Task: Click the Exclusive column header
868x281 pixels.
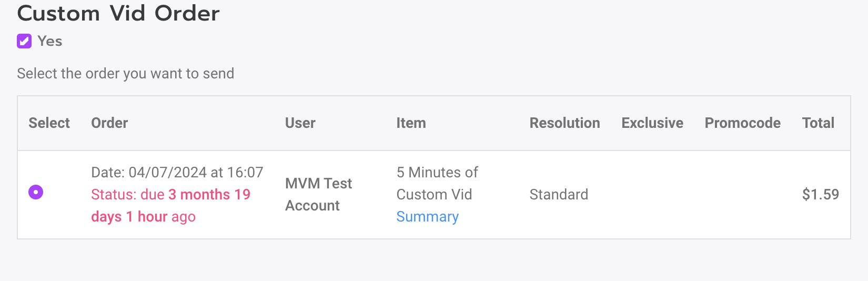Action: point(652,123)
